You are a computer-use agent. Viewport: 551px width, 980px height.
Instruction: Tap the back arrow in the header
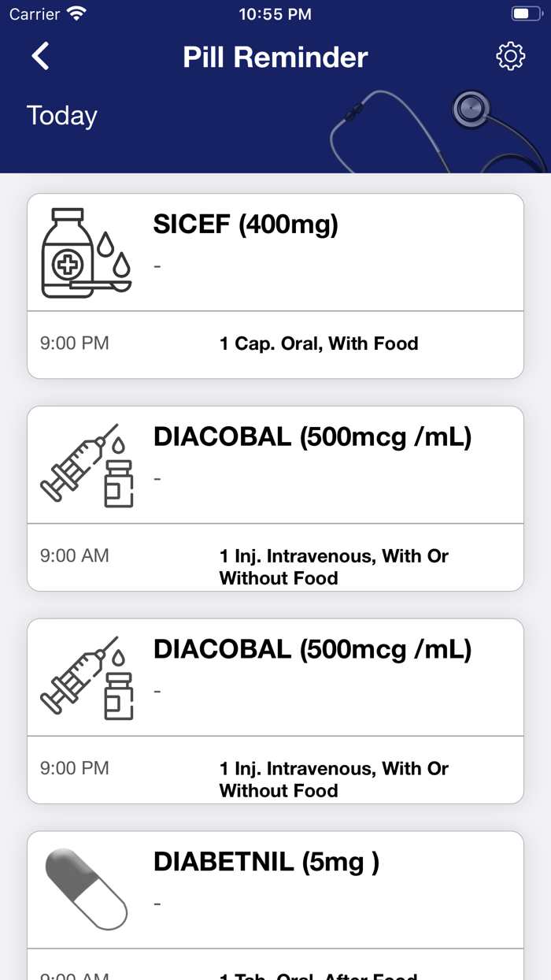(39, 56)
